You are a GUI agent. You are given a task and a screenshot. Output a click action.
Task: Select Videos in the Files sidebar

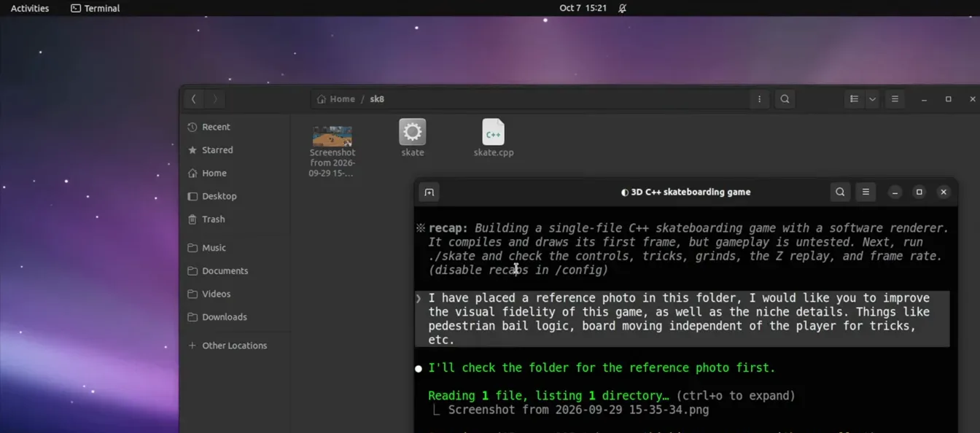(235, 294)
